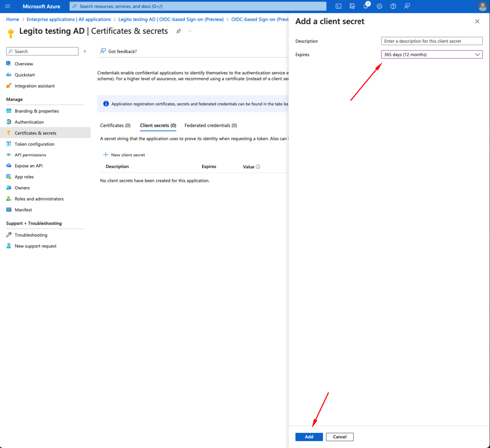
Task: Select Token configuration in the sidebar
Action: 34,144
